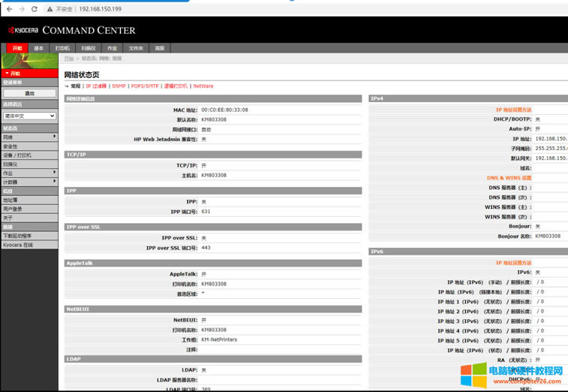Expand the 网络 sidebar submenu

(x=29, y=137)
